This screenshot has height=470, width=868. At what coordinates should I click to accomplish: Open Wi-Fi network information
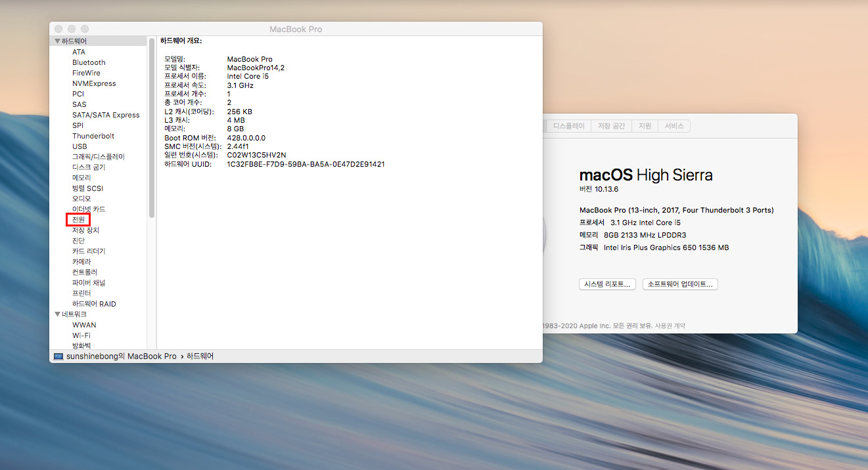coord(81,335)
